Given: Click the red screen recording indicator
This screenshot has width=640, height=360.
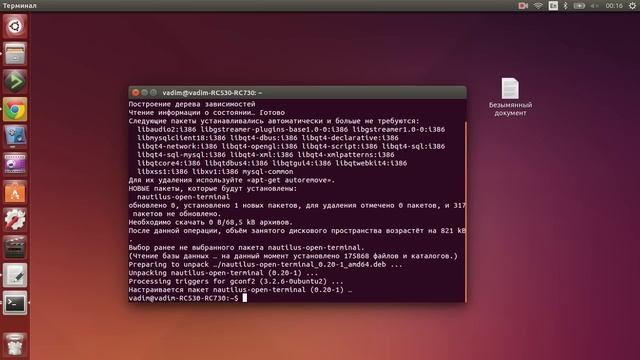Looking at the screenshot, I should coord(523,6).
